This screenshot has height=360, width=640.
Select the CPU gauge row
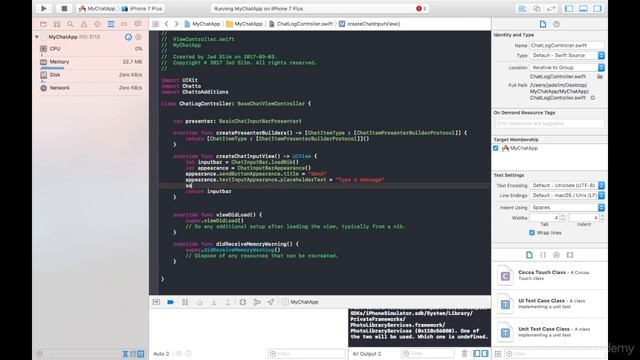pyautogui.click(x=91, y=49)
